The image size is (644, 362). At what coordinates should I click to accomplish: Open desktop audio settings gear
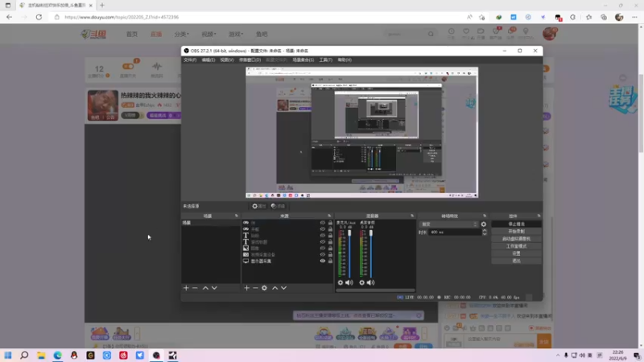coord(361,282)
